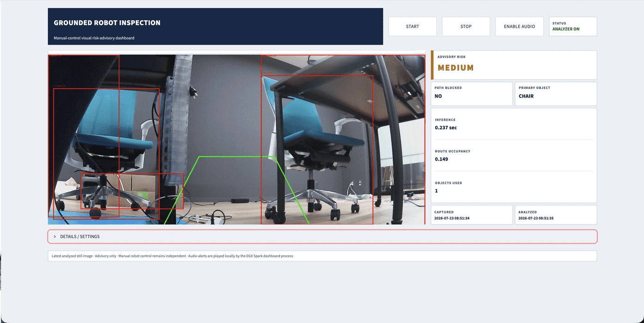Screen dimensions: 644x323
Task: Click the START button
Action: pyautogui.click(x=412, y=26)
